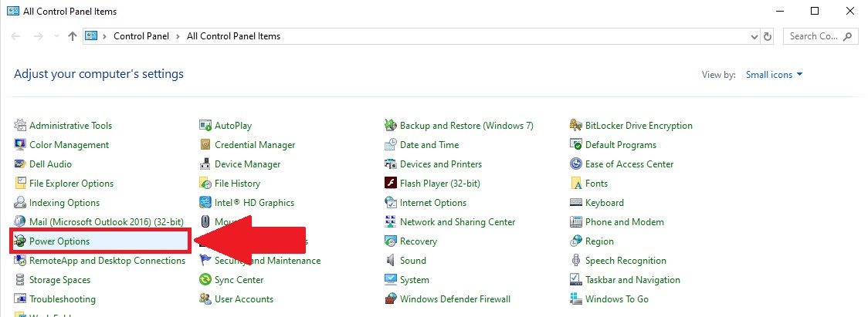Click the Search Control Panel input field
The height and width of the screenshot is (317, 868).
click(814, 36)
